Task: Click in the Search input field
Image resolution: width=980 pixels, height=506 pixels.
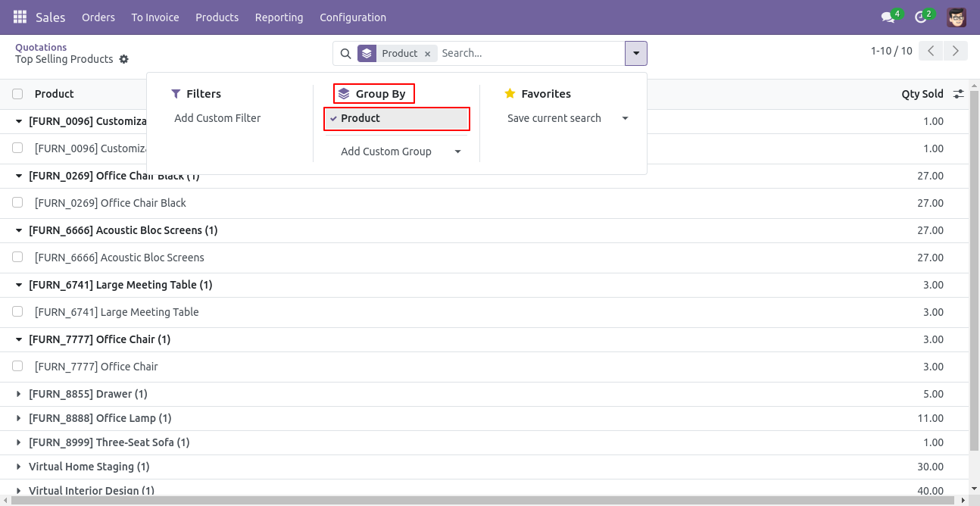Action: (x=529, y=53)
